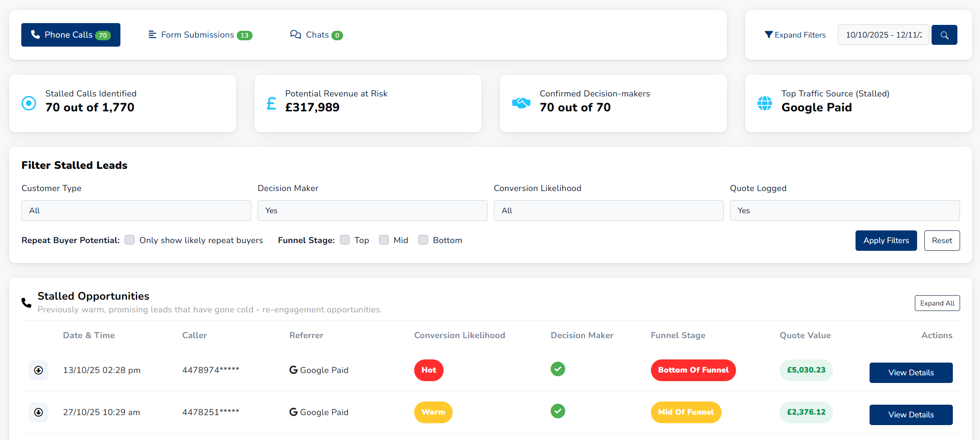Switch to the Form Submissions tab
Image resolution: width=980 pixels, height=440 pixels.
[x=200, y=35]
